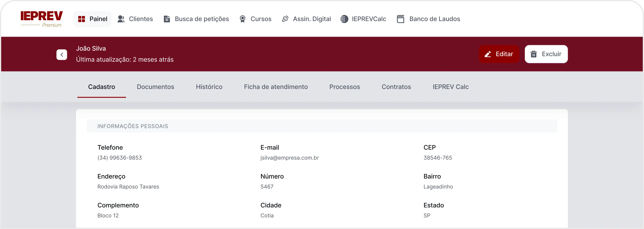Open Assin. Digital page
644x229 pixels.
tap(306, 19)
